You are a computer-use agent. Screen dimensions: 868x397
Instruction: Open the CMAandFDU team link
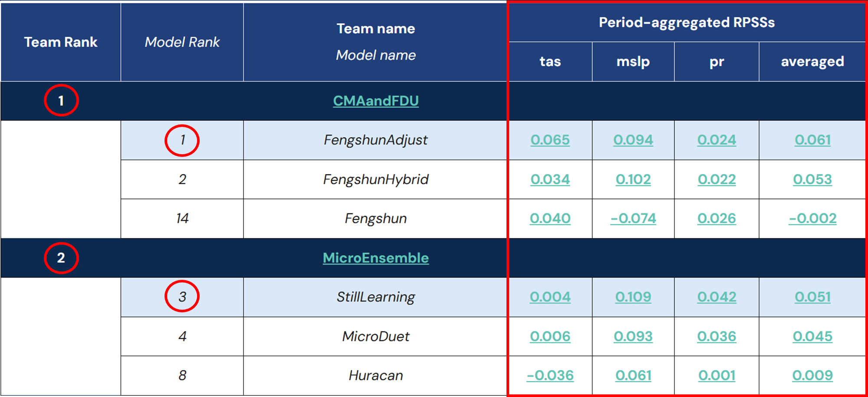click(376, 101)
